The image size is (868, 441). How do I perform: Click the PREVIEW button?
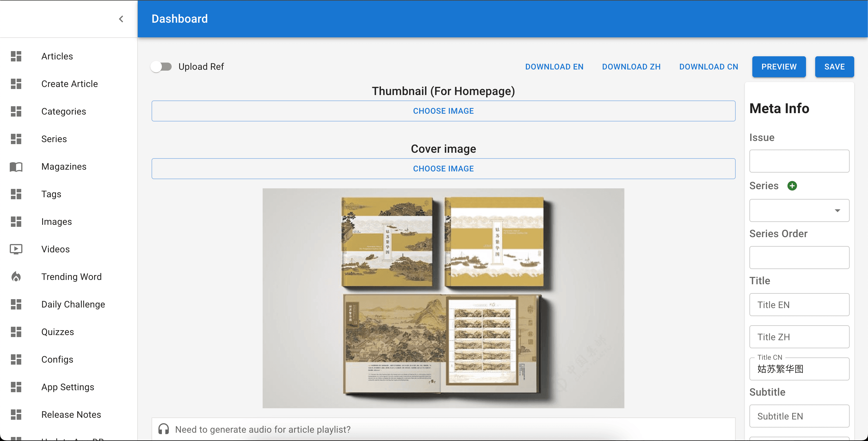[779, 67]
